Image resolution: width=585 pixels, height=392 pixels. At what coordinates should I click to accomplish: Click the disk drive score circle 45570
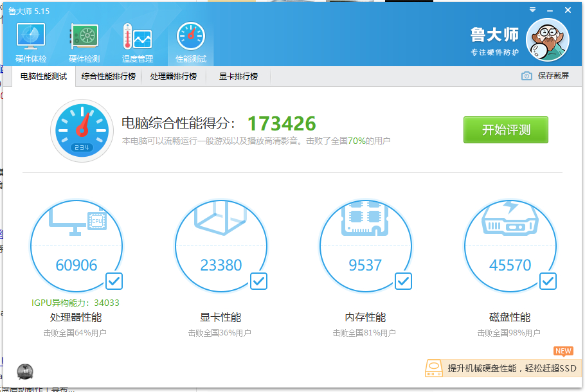[510, 245]
